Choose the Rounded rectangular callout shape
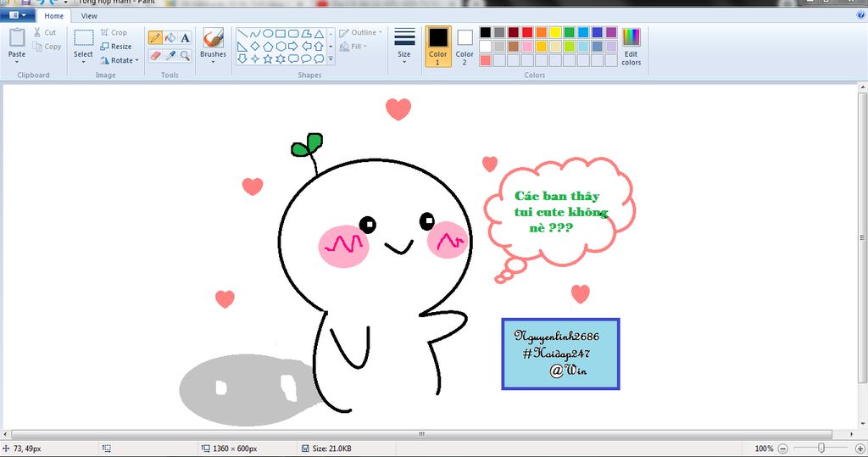868x457 pixels. click(x=293, y=59)
